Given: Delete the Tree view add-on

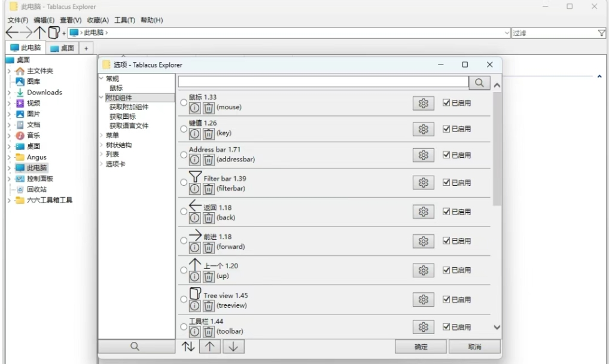Looking at the screenshot, I should tap(209, 306).
